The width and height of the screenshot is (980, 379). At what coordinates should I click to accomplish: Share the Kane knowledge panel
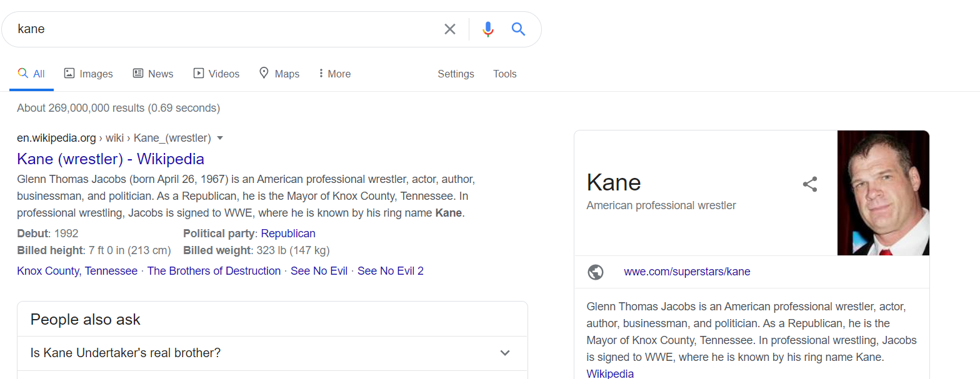[x=810, y=184]
